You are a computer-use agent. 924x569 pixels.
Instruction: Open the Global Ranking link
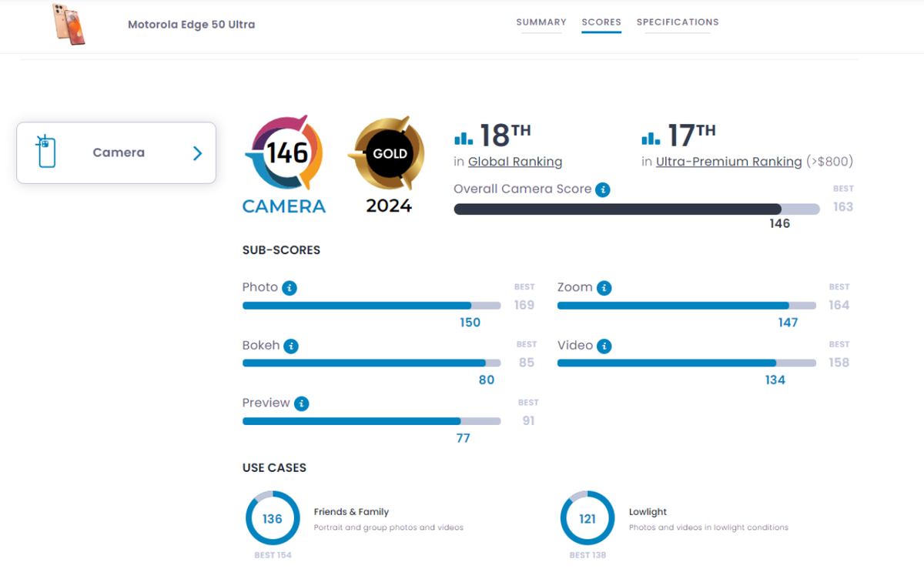tap(515, 162)
